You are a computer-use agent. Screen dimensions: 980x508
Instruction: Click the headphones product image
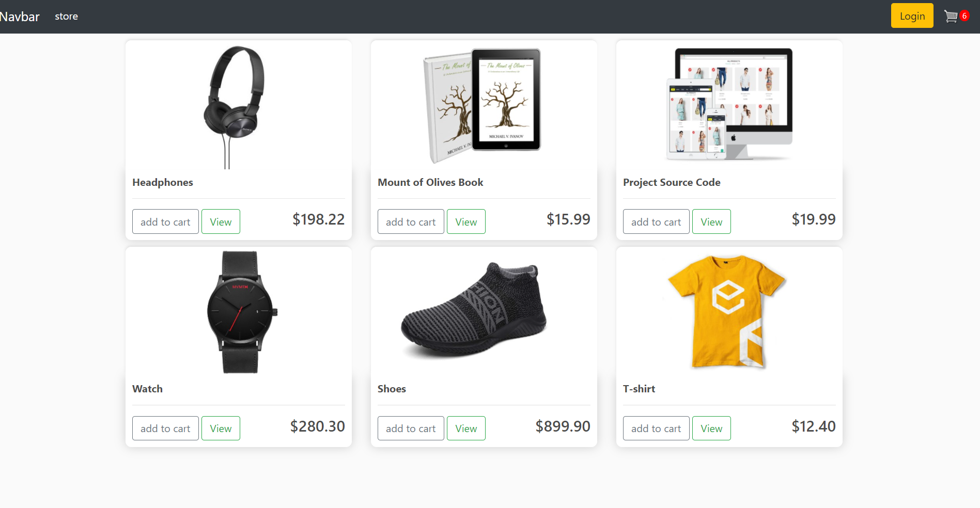pos(235,107)
